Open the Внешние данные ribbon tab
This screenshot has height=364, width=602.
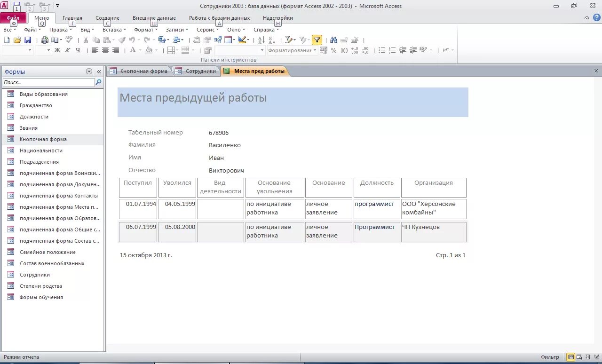tap(154, 18)
